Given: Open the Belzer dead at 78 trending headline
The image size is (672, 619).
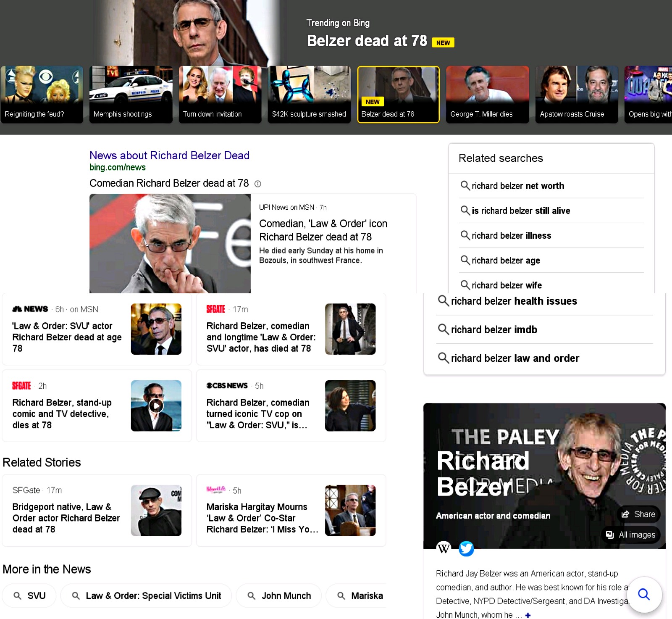Looking at the screenshot, I should (x=367, y=41).
